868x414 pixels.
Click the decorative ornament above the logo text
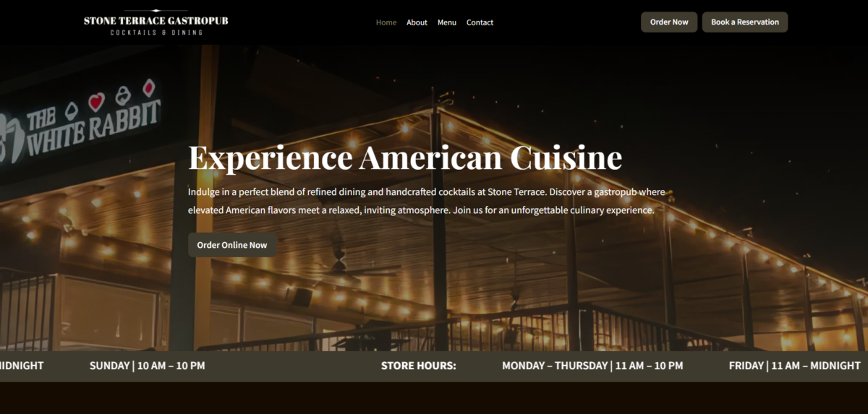point(156,11)
